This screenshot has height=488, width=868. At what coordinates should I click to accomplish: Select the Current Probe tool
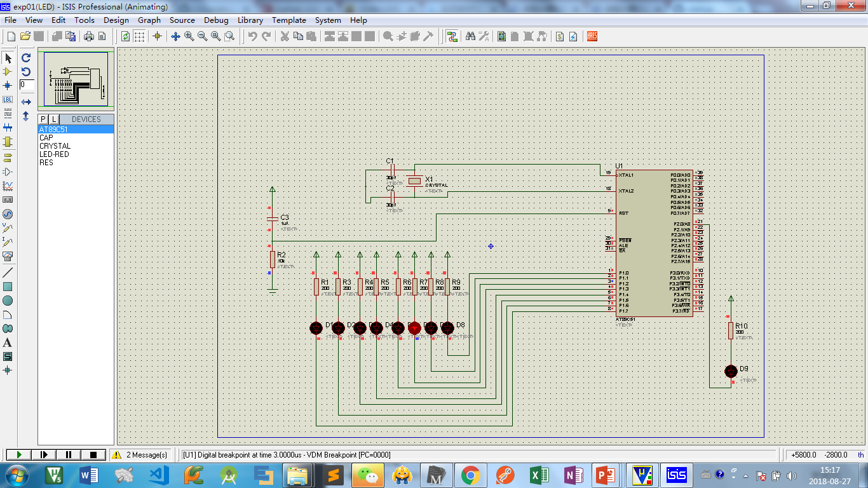pos(8,242)
